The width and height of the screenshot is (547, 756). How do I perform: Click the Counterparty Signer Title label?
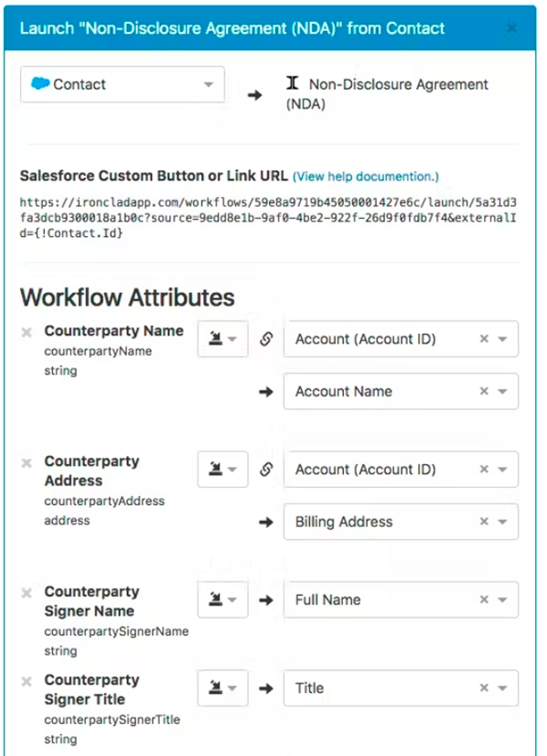click(91, 689)
